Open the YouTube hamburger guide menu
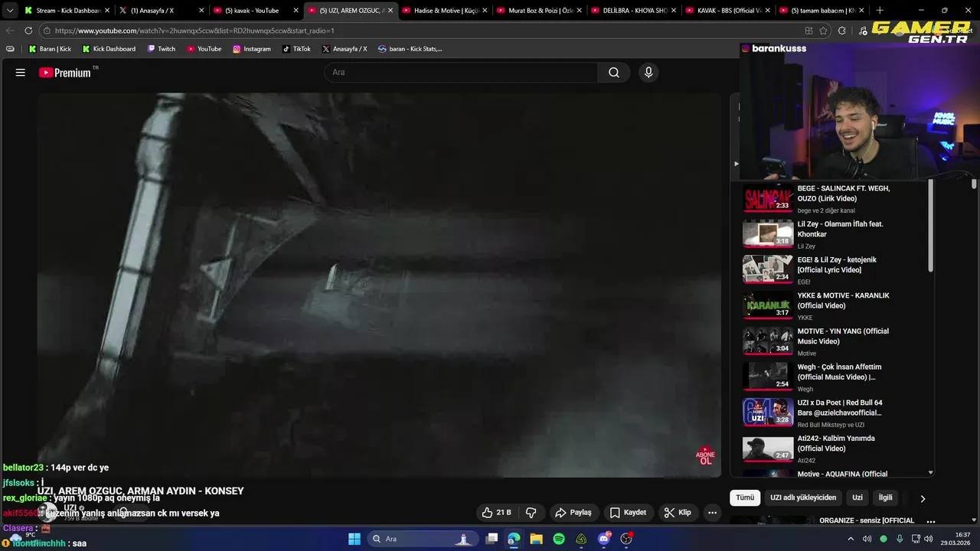980x551 pixels. click(x=21, y=73)
